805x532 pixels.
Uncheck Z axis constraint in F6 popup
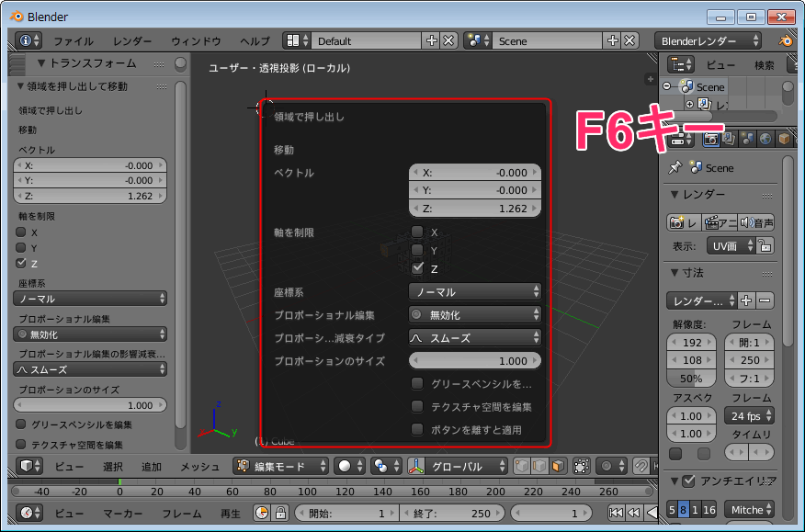(x=417, y=268)
